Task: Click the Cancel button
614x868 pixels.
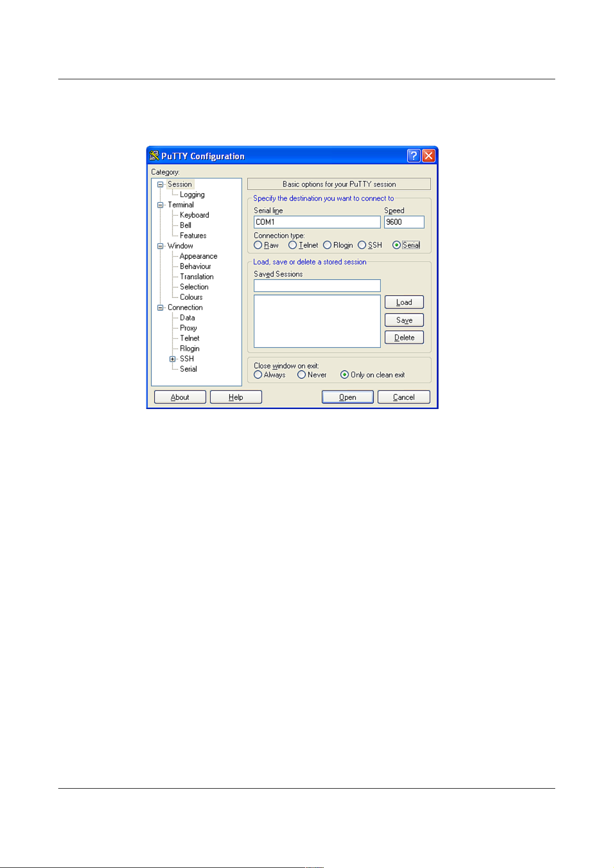Action: [x=404, y=397]
